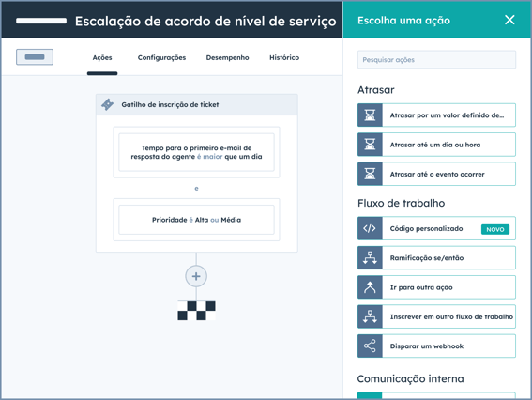Choose Inscrever em outro fluxo de trabalho

click(436, 316)
